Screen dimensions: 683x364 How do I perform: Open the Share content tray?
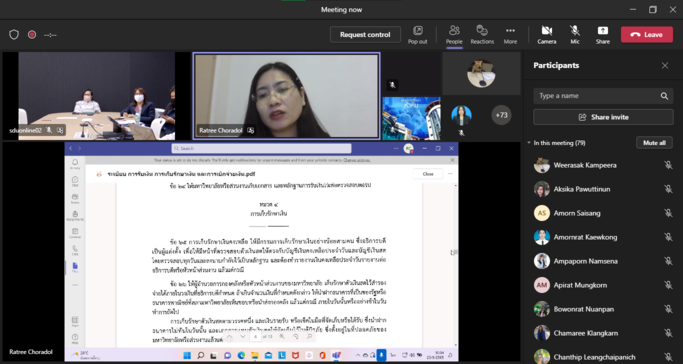click(x=603, y=34)
